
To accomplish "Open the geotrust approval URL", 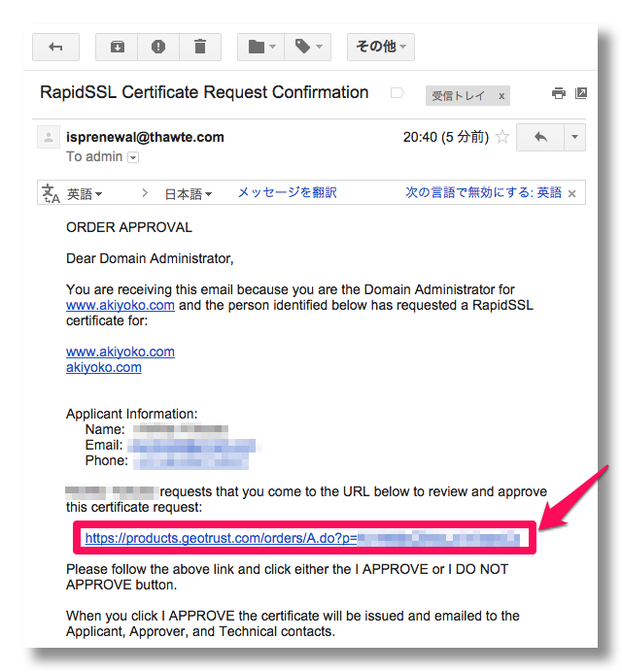I will tap(302, 538).
